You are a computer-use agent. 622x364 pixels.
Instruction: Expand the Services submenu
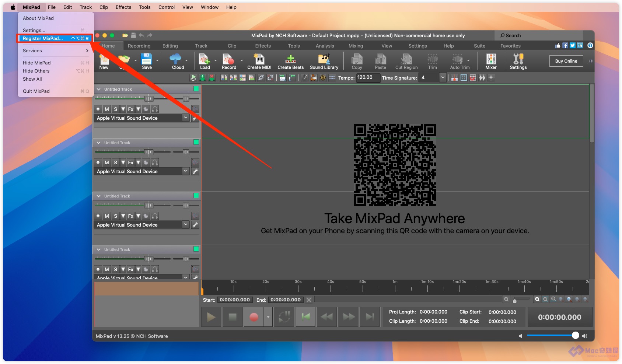(x=55, y=50)
